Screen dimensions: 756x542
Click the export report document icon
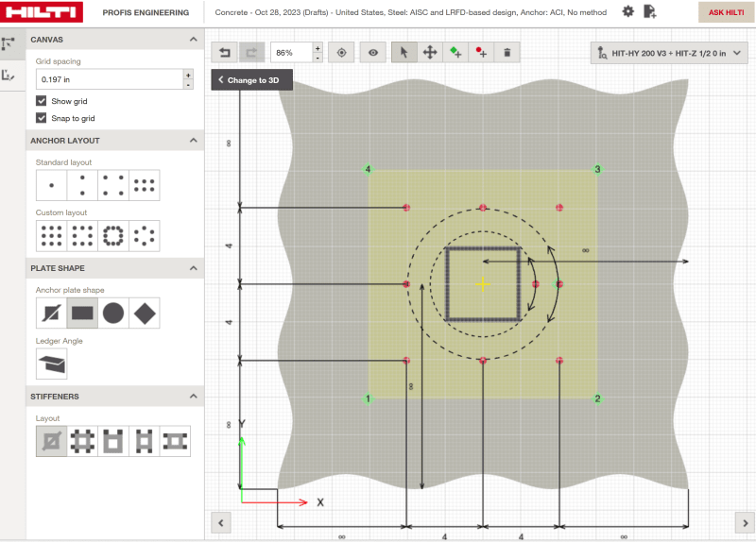click(x=650, y=11)
